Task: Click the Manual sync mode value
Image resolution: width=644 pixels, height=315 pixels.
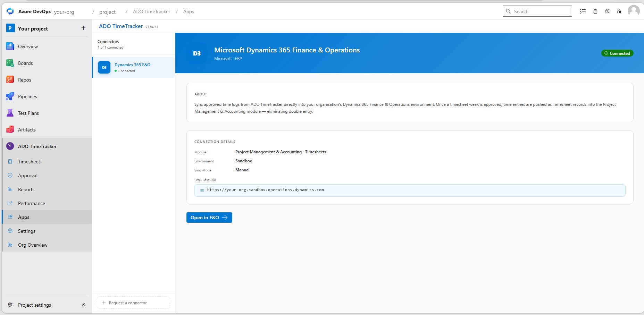Action: [x=242, y=170]
